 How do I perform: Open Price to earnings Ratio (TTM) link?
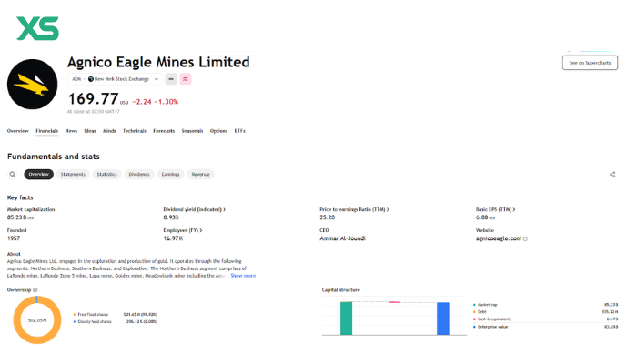click(x=354, y=209)
